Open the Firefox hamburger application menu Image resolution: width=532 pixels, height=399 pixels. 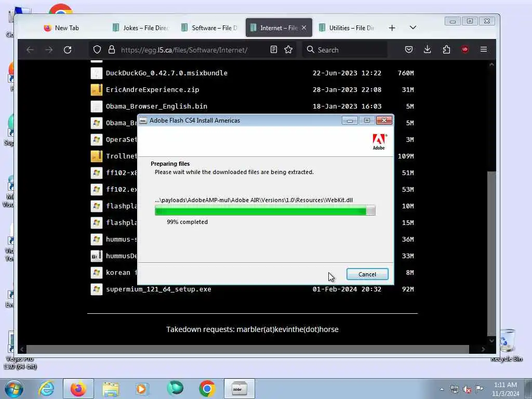[x=484, y=49]
